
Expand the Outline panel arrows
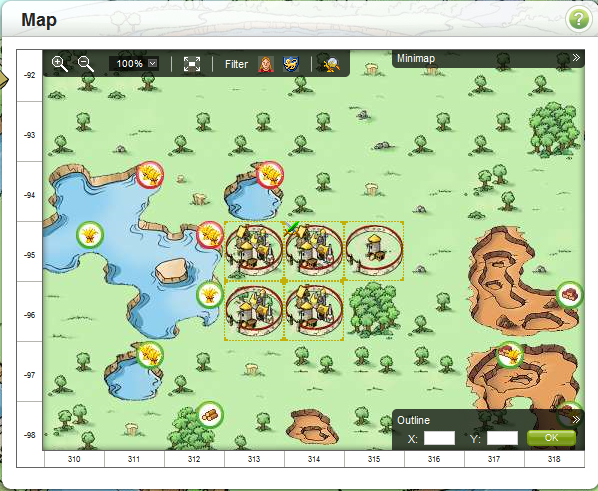point(576,420)
